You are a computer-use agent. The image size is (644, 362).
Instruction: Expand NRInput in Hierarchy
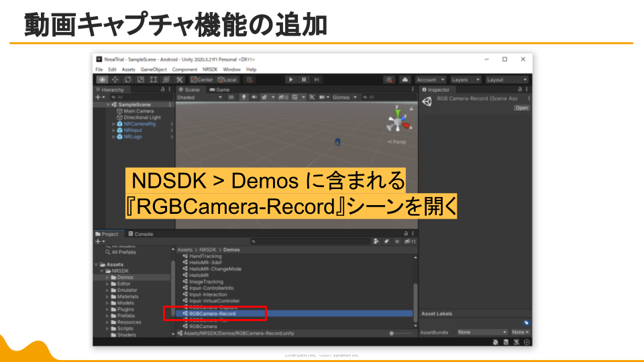(114, 130)
